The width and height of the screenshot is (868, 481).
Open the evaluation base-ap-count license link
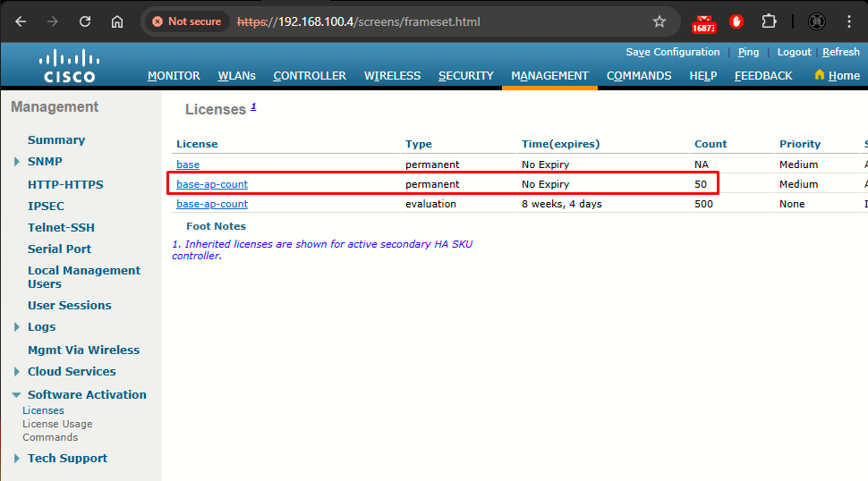point(212,204)
